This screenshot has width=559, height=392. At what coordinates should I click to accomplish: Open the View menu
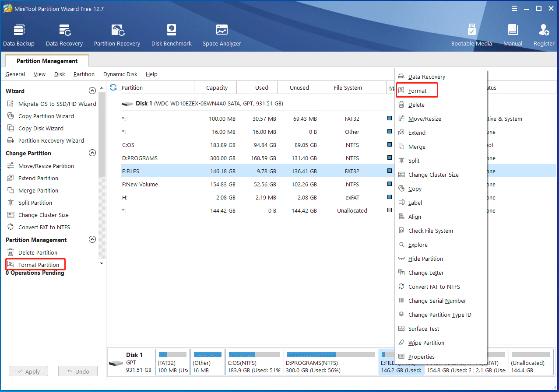(x=39, y=74)
